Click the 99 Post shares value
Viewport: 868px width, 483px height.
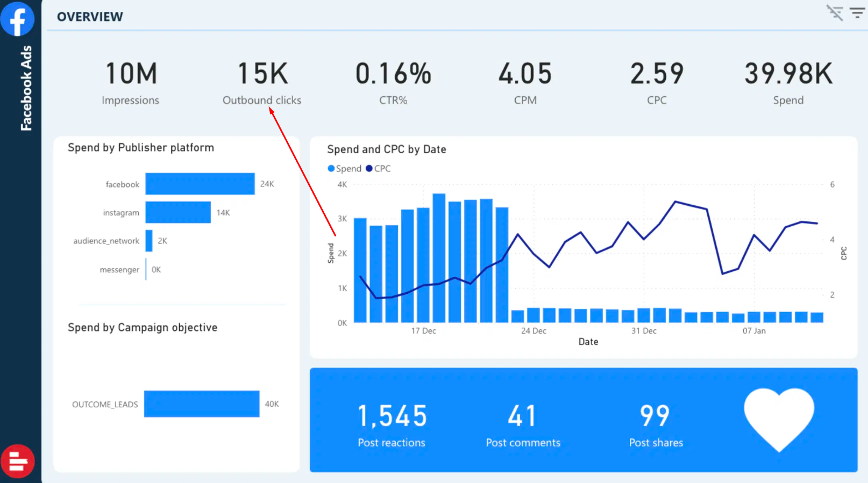pos(655,416)
